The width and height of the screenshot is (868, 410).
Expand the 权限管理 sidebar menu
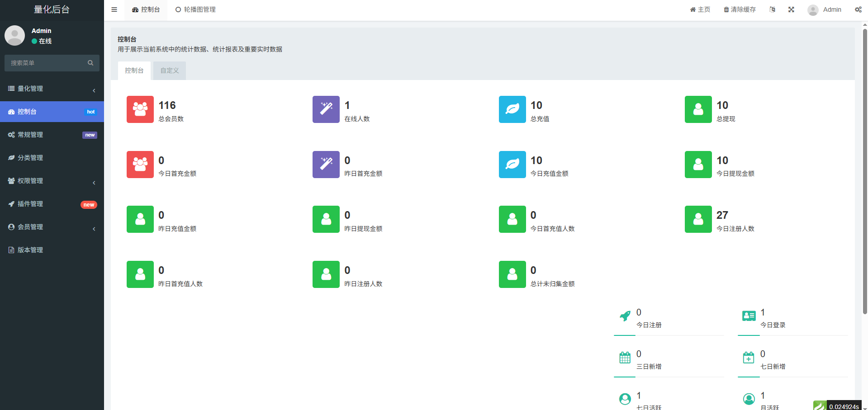(52, 181)
